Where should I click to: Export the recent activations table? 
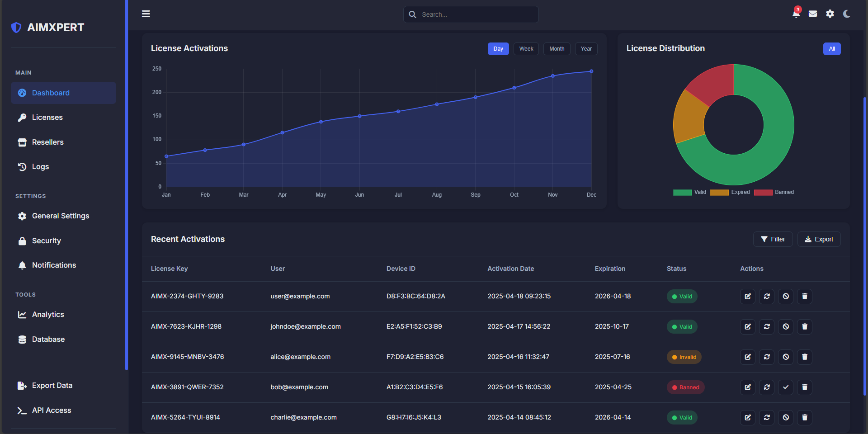pos(819,239)
